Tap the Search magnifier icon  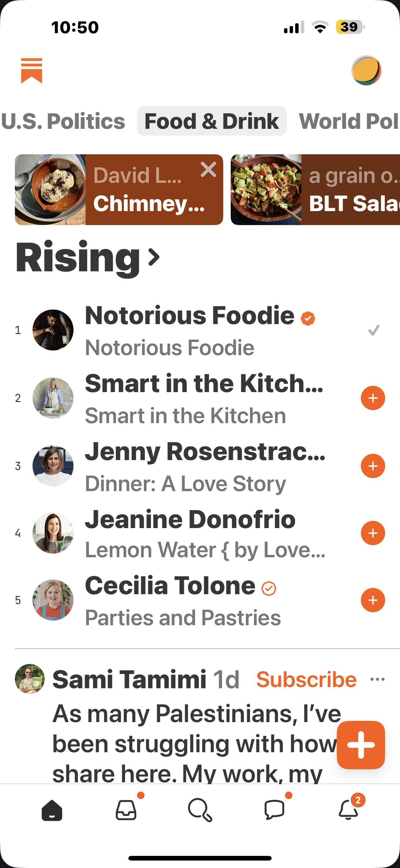[x=200, y=810]
